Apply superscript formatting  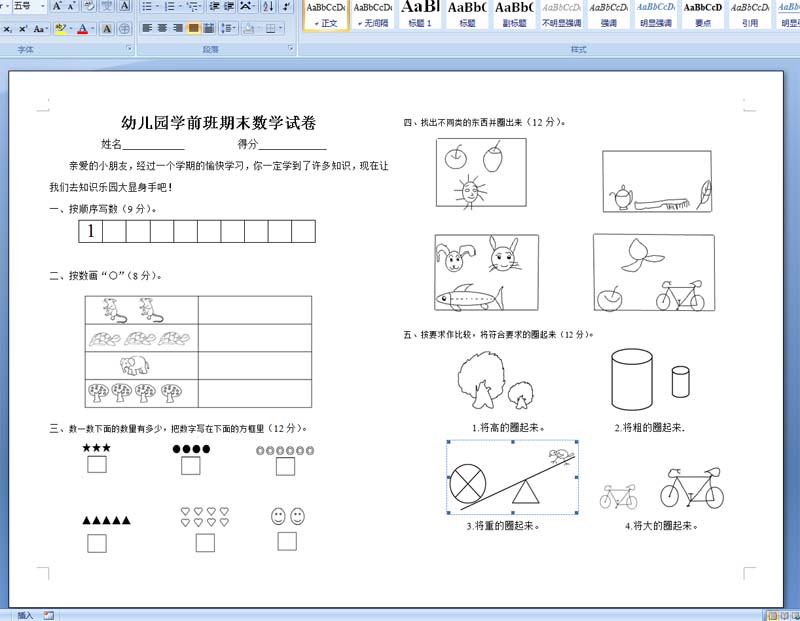pos(23,29)
